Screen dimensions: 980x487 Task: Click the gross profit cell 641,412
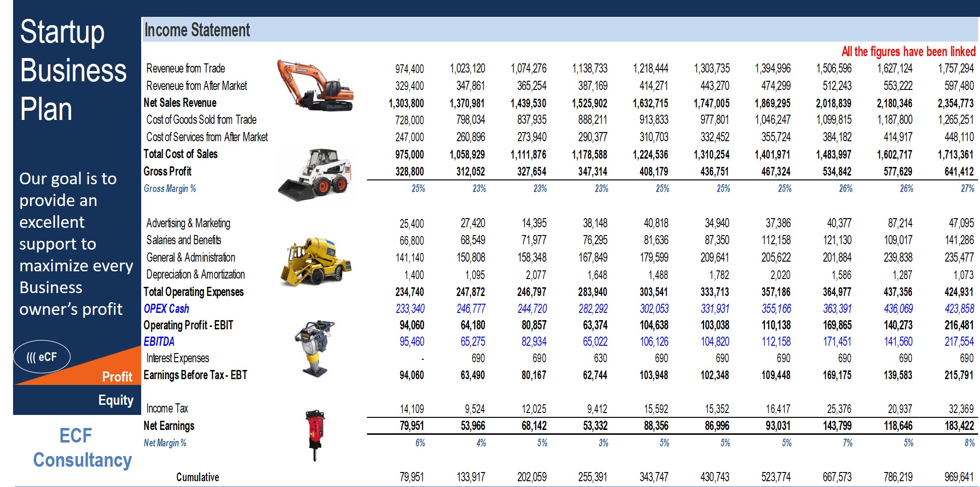(x=959, y=172)
